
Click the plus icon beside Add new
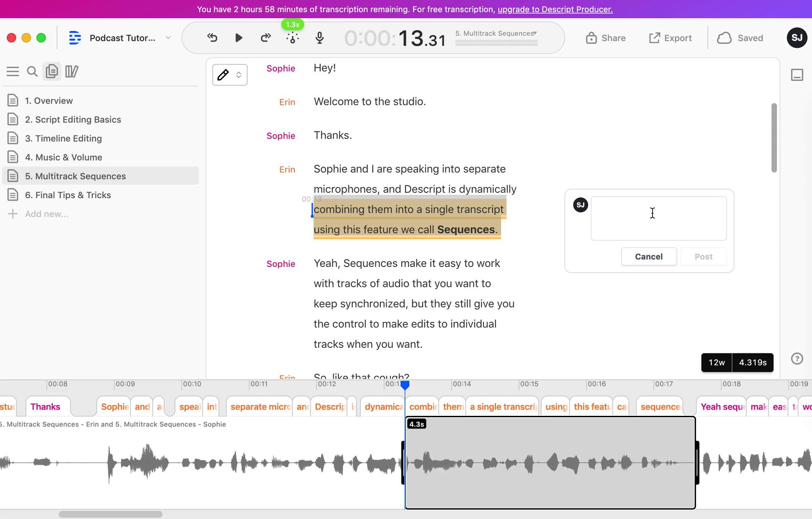tap(13, 214)
